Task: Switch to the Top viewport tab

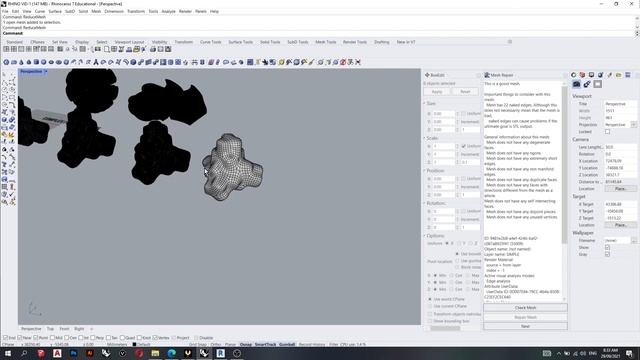Action: pyautogui.click(x=50, y=329)
